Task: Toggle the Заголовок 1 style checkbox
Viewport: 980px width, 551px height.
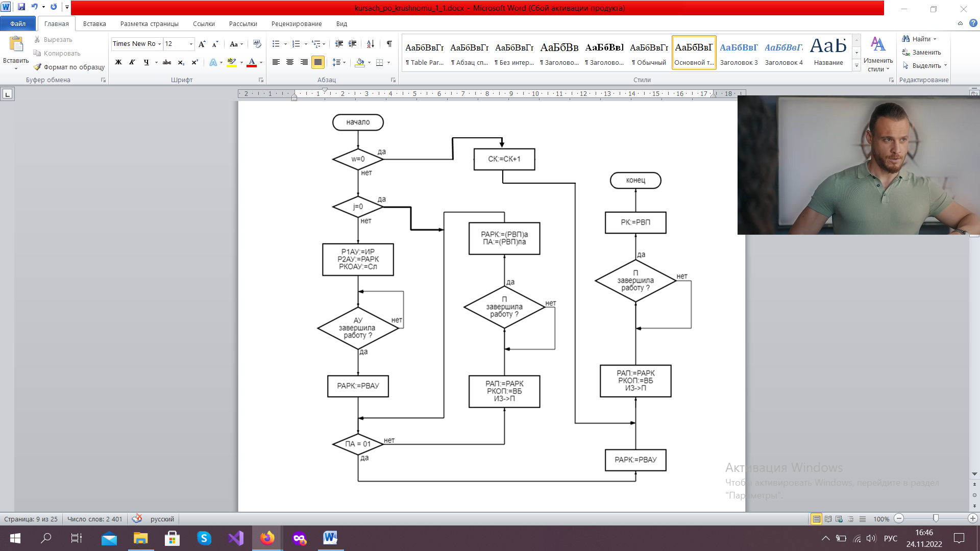Action: (x=559, y=53)
